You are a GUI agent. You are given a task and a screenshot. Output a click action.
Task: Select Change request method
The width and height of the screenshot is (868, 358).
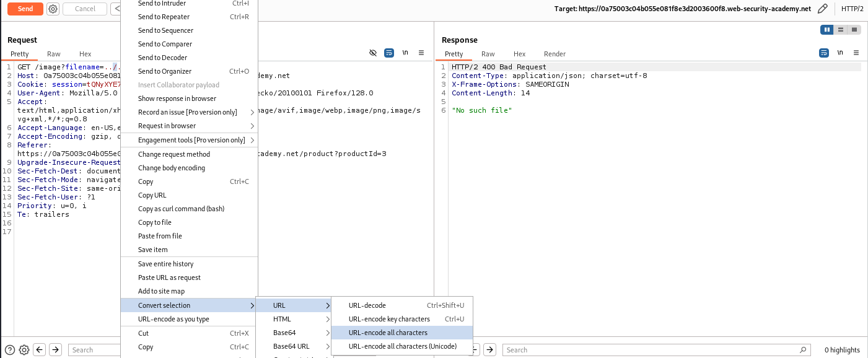pyautogui.click(x=189, y=154)
